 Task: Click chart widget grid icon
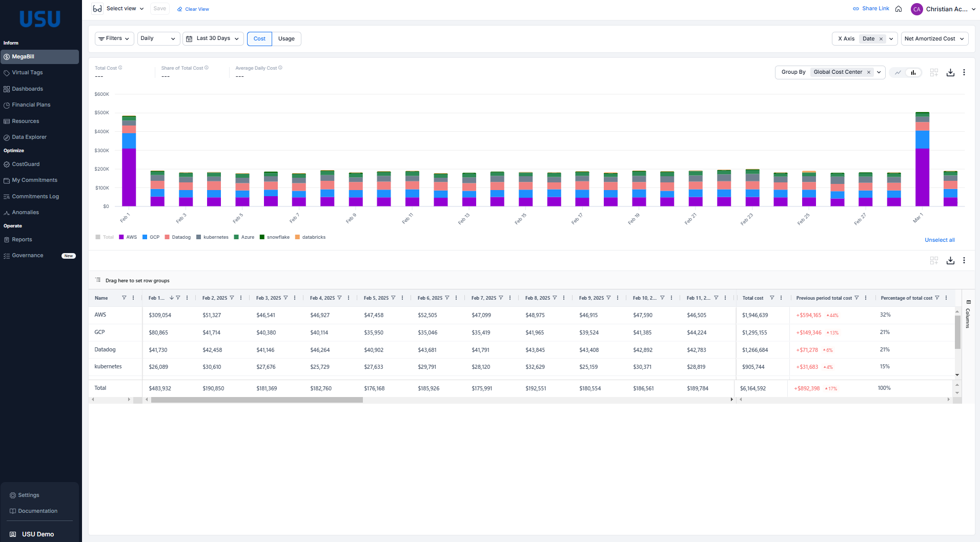[934, 73]
